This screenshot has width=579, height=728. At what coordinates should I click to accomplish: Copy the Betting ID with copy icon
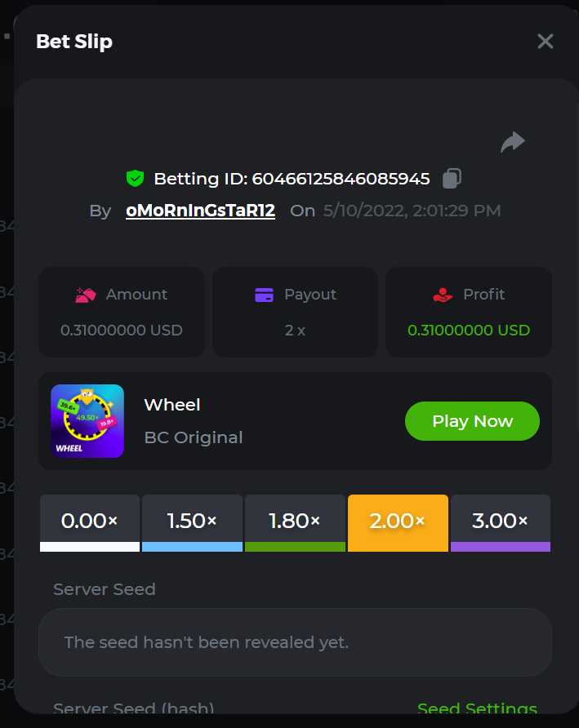click(x=452, y=178)
